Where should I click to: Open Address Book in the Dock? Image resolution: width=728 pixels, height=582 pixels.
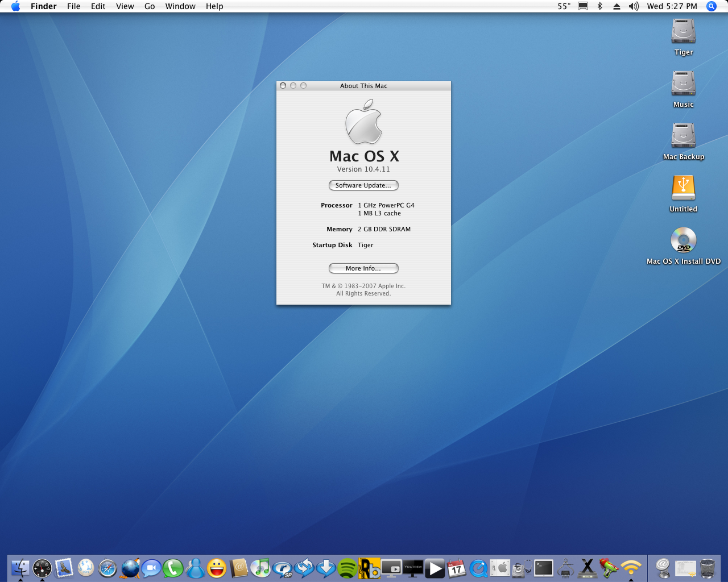pyautogui.click(x=238, y=568)
